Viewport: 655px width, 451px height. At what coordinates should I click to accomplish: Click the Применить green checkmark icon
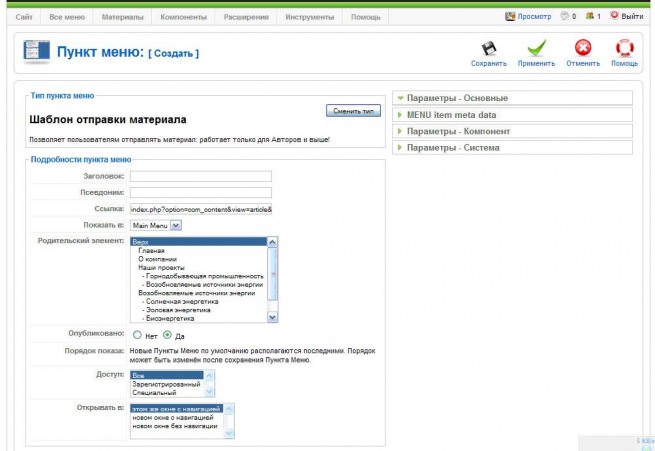click(536, 48)
